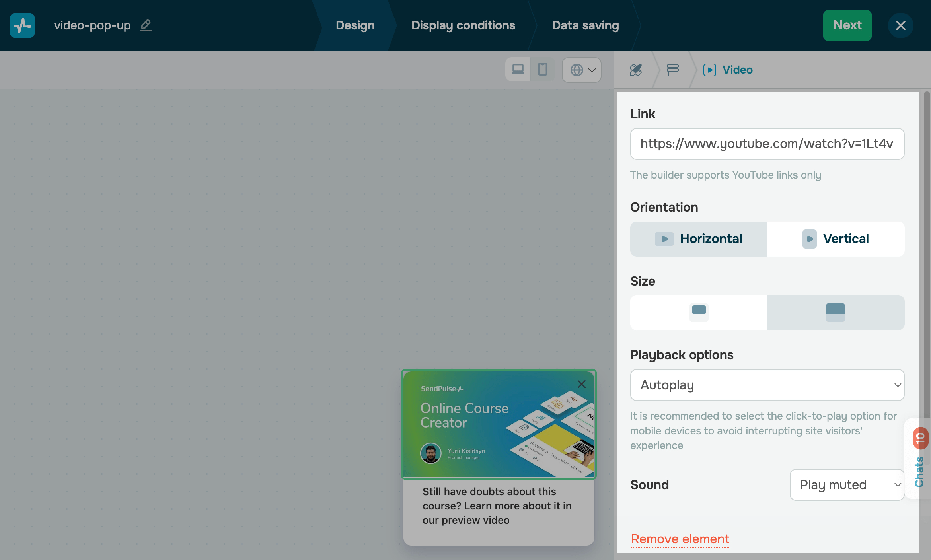The image size is (931, 560).
Task: Click the SendPulse logo icon
Action: pyautogui.click(x=22, y=25)
